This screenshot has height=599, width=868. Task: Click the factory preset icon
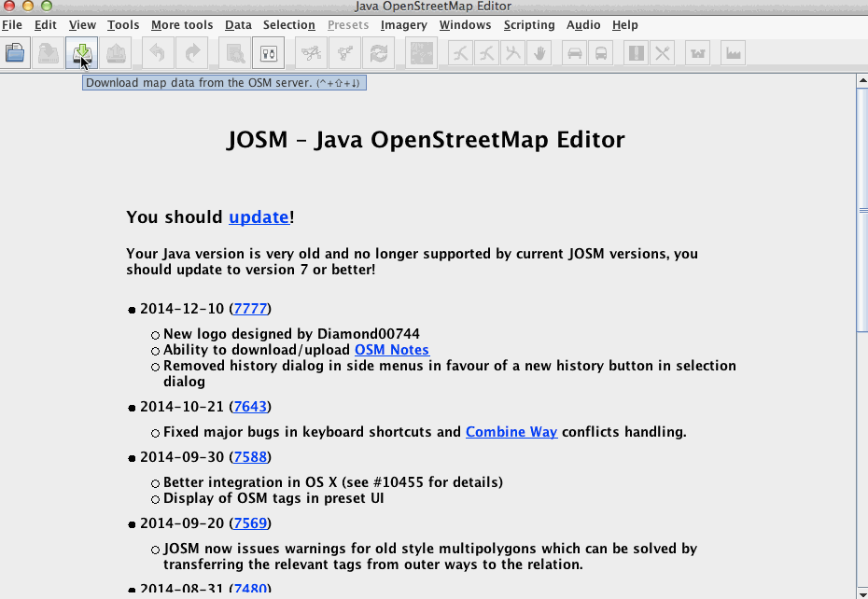tap(734, 53)
